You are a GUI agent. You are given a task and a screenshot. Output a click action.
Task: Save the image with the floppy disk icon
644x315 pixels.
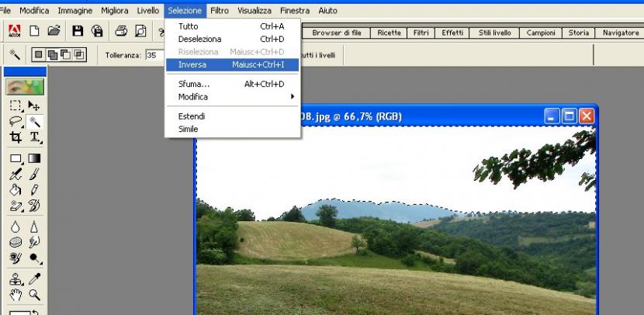pyautogui.click(x=78, y=31)
